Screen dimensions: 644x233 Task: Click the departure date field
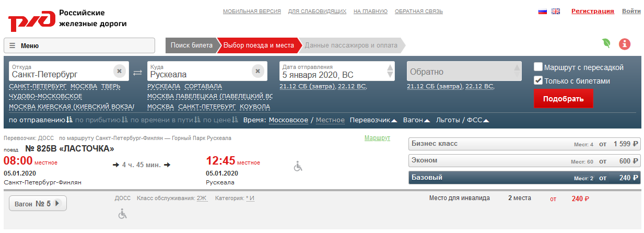click(333, 72)
